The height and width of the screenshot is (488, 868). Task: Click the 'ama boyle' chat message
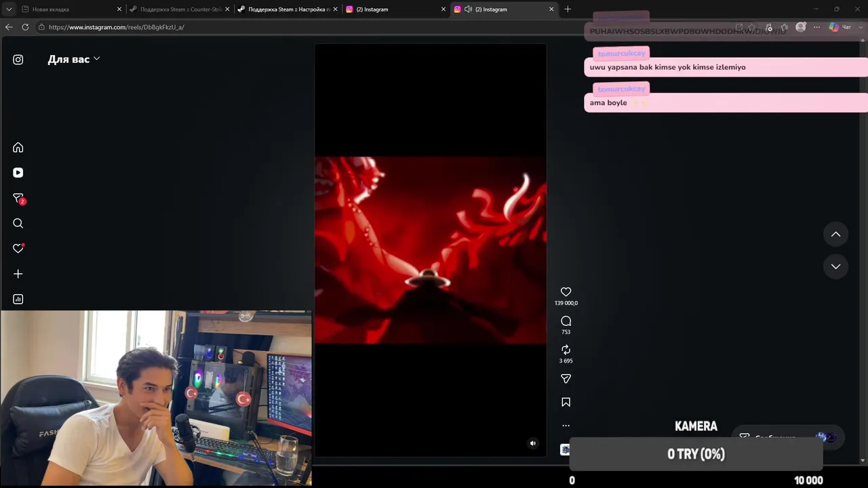click(x=726, y=103)
